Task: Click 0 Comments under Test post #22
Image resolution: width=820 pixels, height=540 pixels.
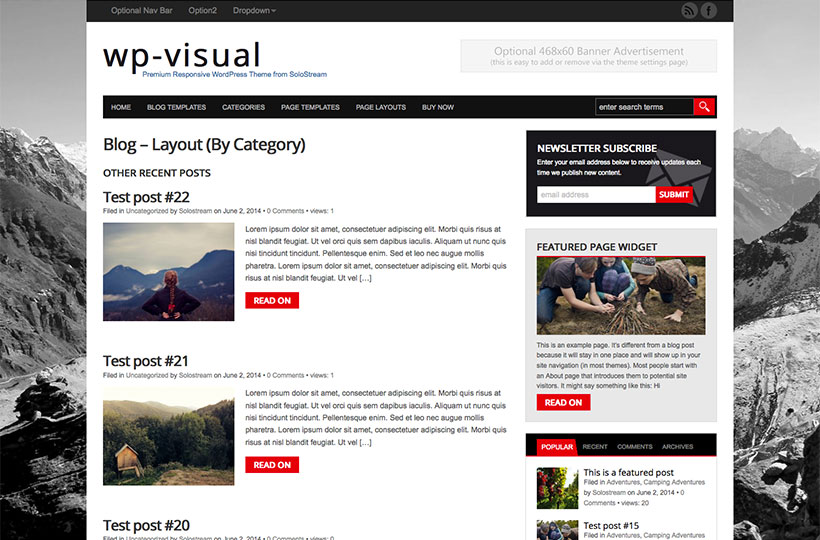Action: [286, 211]
